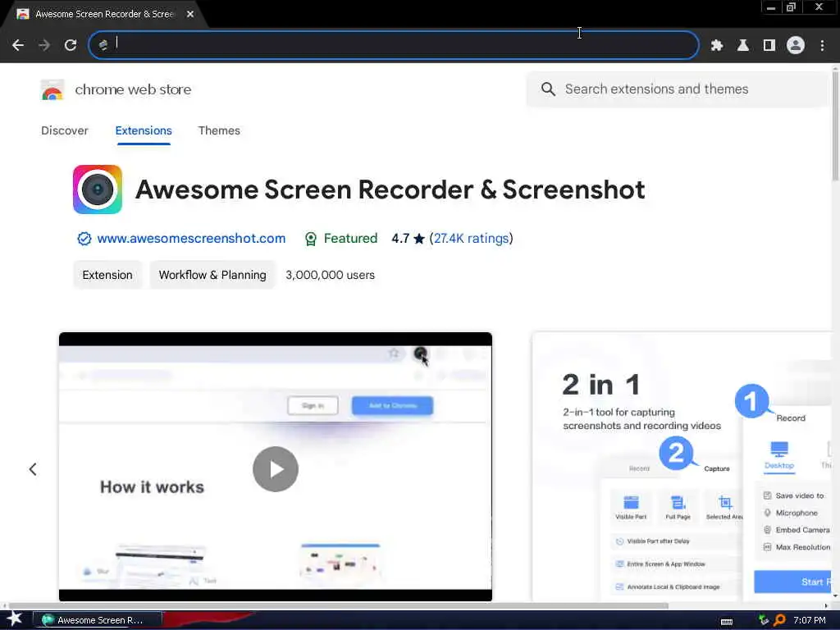Screen dimensions: 840x630
Task: Click the Extension category chip
Action: (x=107, y=275)
